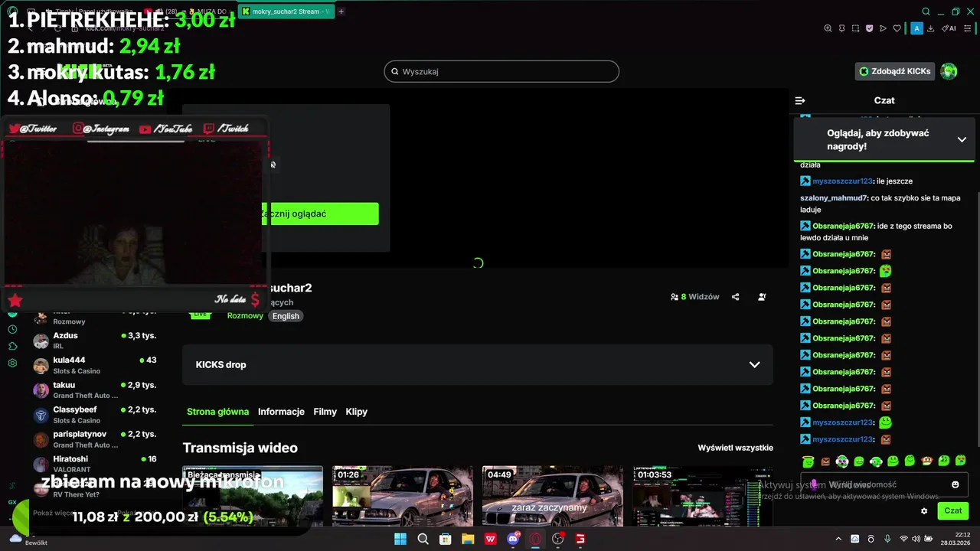This screenshot has height=551, width=980.
Task: Open a new browser tab
Action: tap(341, 11)
